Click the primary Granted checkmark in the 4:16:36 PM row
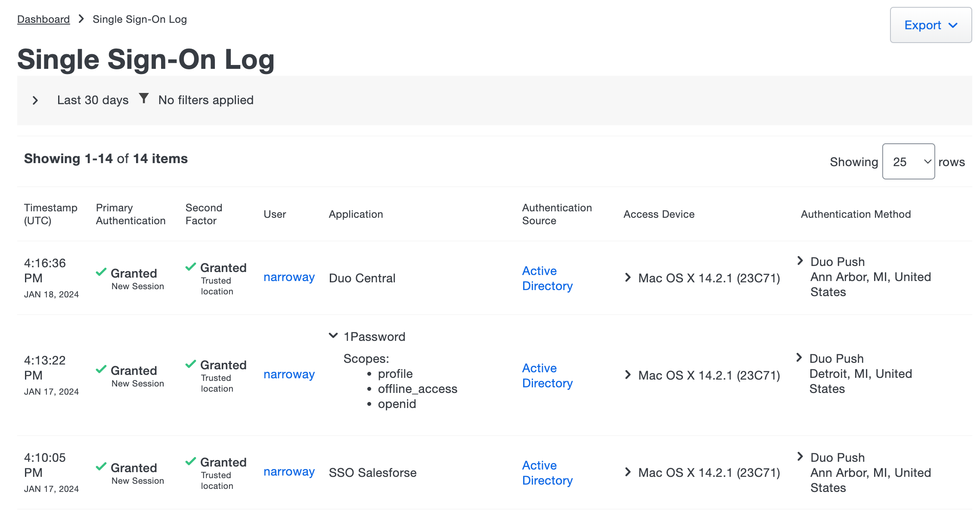The image size is (980, 513). click(x=101, y=272)
